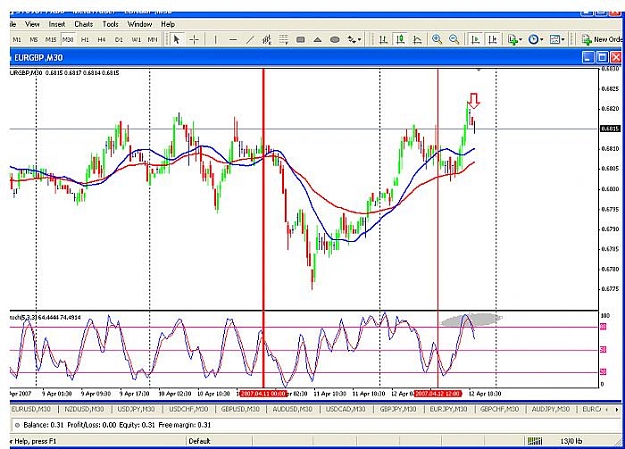Image resolution: width=625 pixels, height=449 pixels.
Task: Select the horizontal line drawing tool
Action: tap(233, 39)
